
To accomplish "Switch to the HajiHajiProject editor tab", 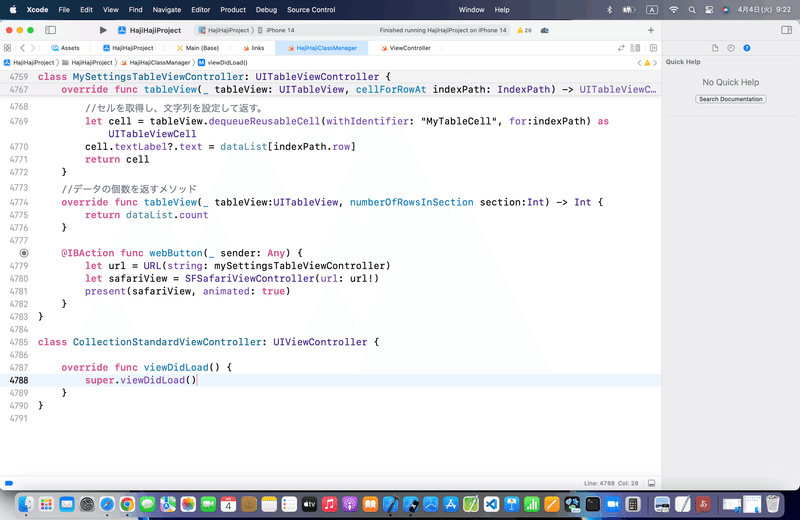I will point(128,48).
